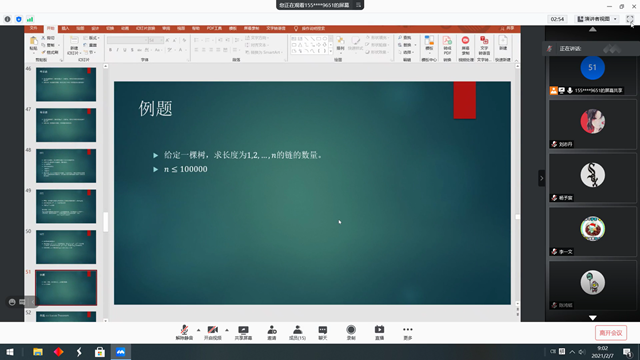
Task: Open the Live streaming option
Action: click(x=379, y=332)
